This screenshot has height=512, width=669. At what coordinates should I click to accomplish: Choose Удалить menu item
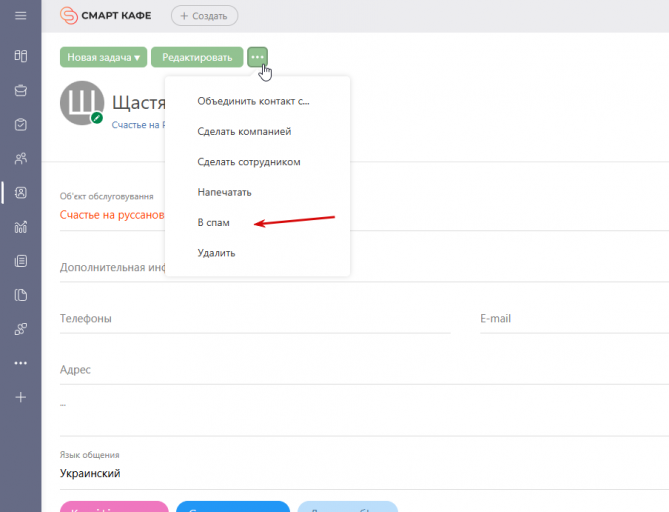click(216, 253)
